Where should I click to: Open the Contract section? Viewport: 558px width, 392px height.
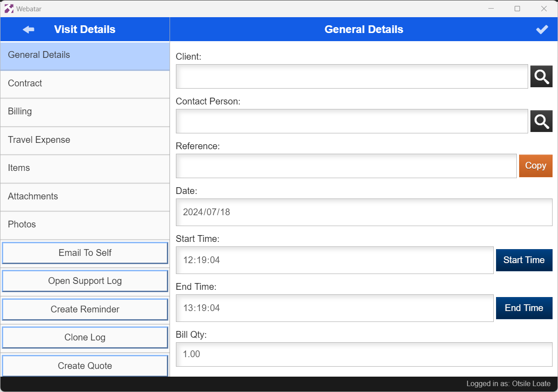(85, 84)
